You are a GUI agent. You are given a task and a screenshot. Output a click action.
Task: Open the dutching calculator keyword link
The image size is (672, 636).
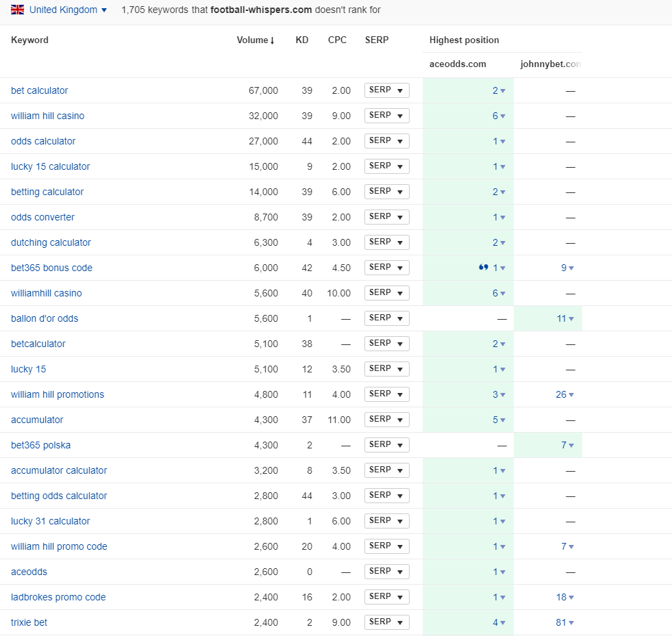(x=51, y=242)
